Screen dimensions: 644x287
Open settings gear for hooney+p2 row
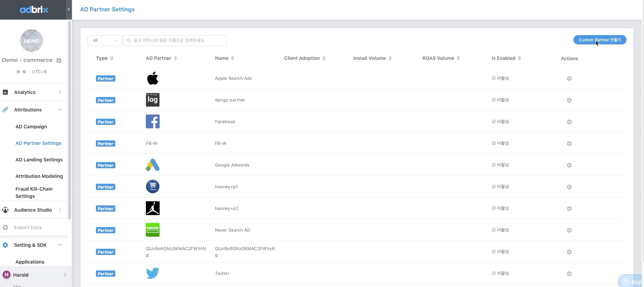click(x=569, y=209)
